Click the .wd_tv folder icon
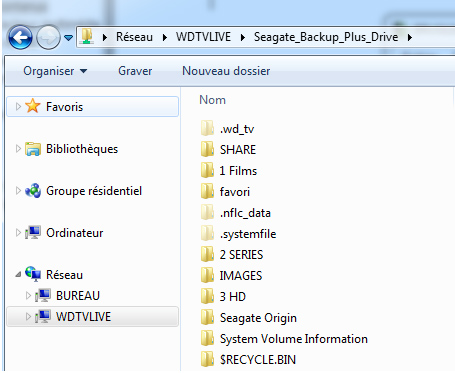Viewport: 455px width, 373px height. (x=207, y=128)
